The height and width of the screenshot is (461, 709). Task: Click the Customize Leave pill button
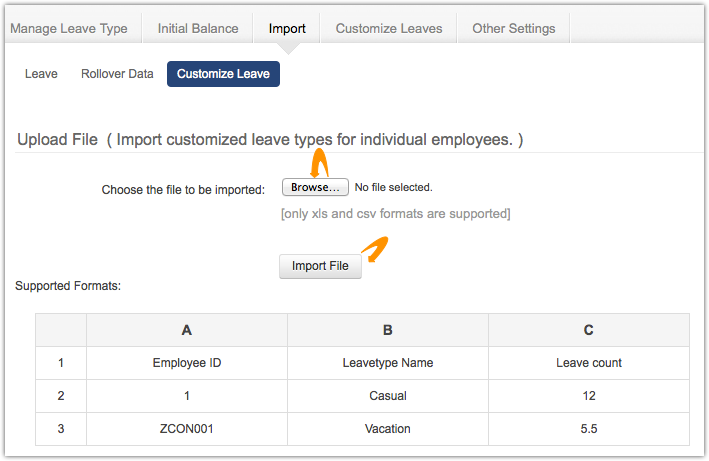[223, 74]
